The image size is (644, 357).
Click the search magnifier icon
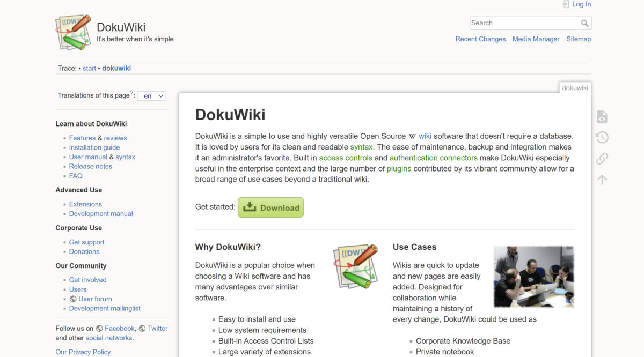point(584,23)
